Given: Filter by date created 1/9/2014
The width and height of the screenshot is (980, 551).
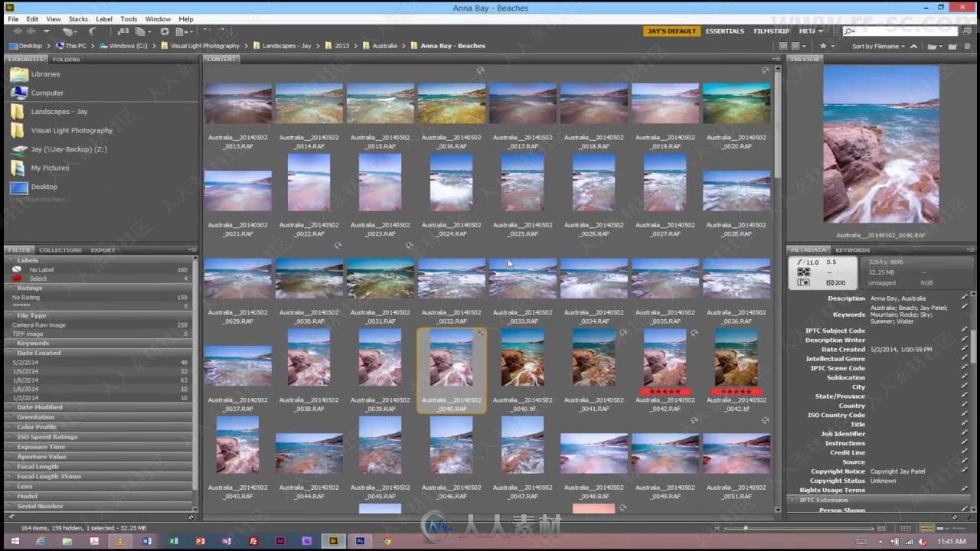Looking at the screenshot, I should coord(98,371).
